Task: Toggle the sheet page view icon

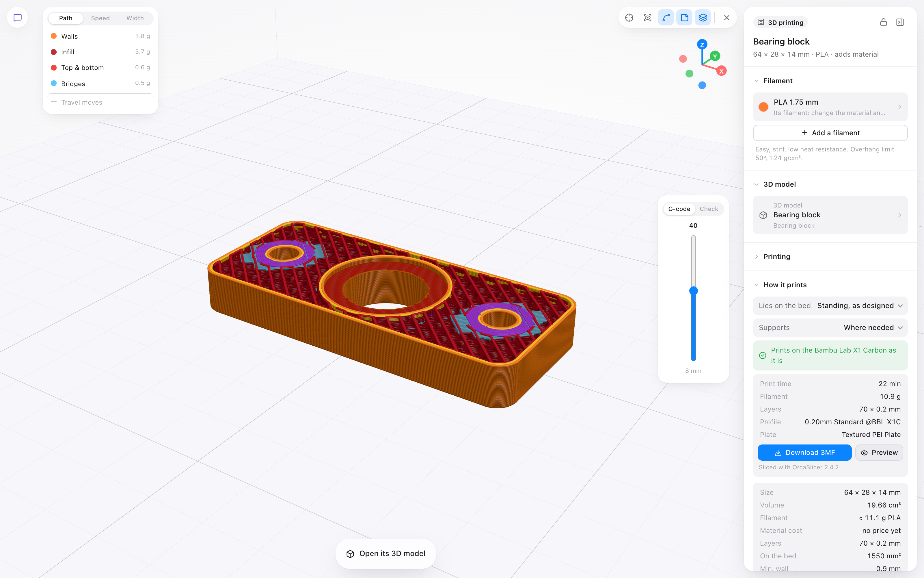Action: [684, 18]
